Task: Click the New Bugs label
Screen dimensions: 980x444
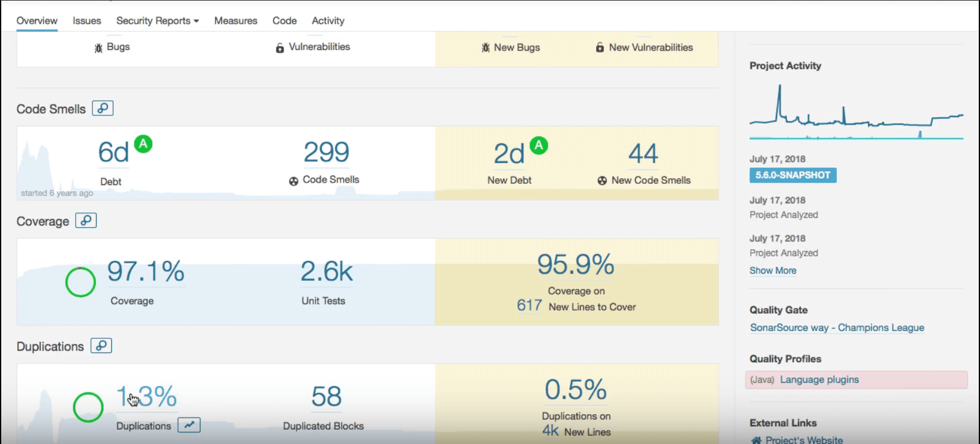Action: pyautogui.click(x=517, y=48)
